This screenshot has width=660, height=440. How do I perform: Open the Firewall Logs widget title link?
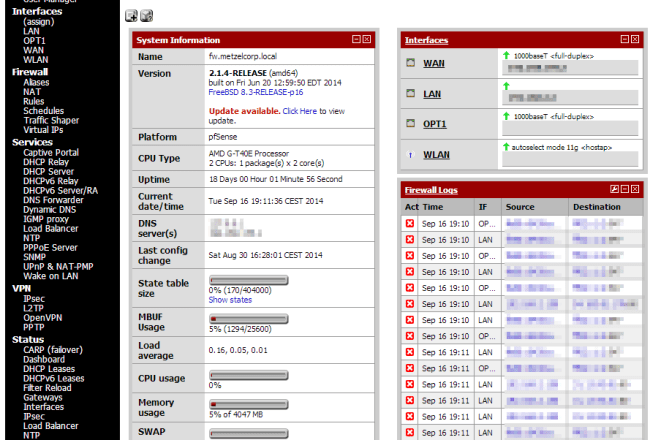(x=431, y=190)
